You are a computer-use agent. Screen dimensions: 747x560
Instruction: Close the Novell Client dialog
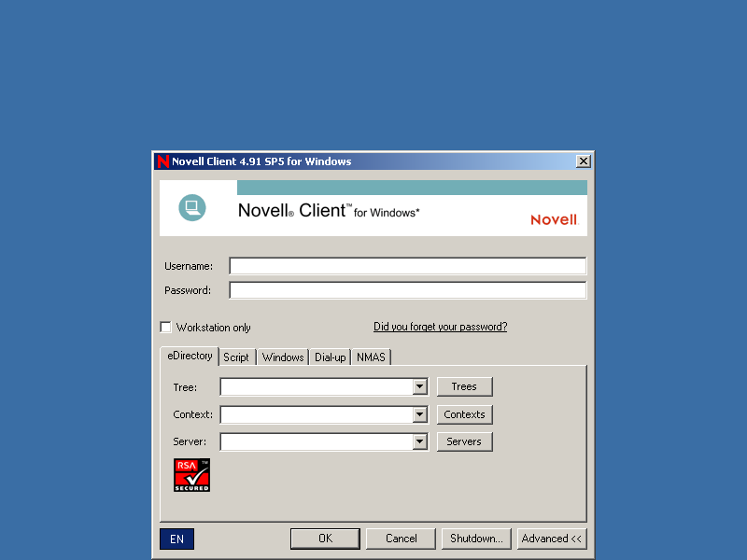[584, 161]
